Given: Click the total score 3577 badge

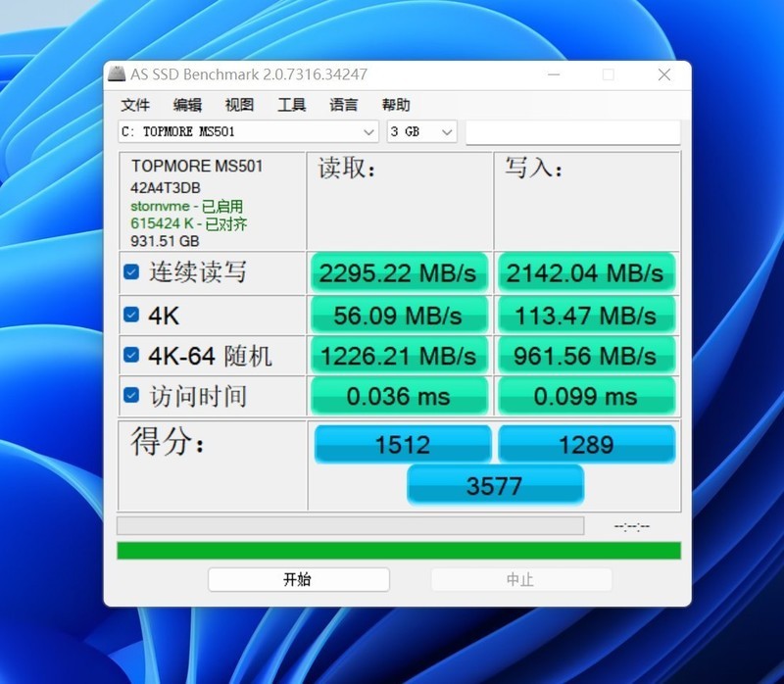Looking at the screenshot, I should click(495, 484).
